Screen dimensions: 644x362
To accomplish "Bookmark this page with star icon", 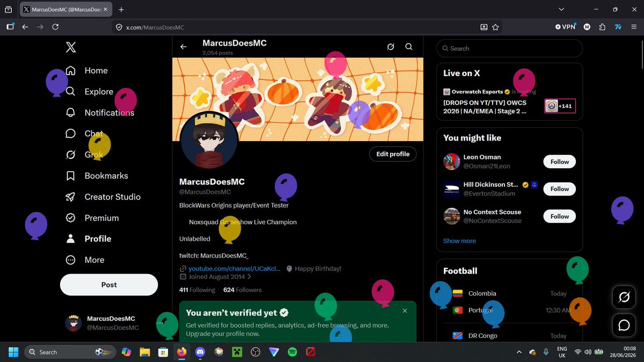I will click(495, 27).
